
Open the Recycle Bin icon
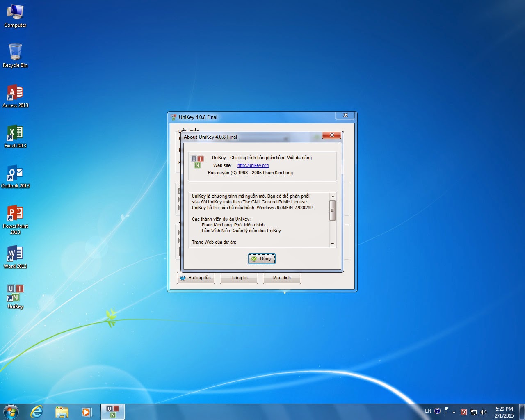(x=15, y=56)
